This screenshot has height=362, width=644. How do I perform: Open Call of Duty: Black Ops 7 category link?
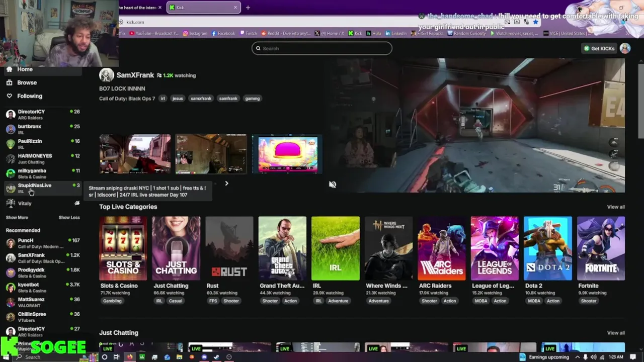tap(127, 99)
